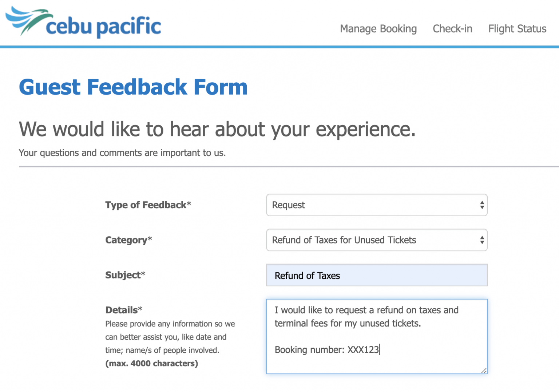Click the 'Your questions and comments' text line
The height and width of the screenshot is (392, 559).
[x=122, y=153]
